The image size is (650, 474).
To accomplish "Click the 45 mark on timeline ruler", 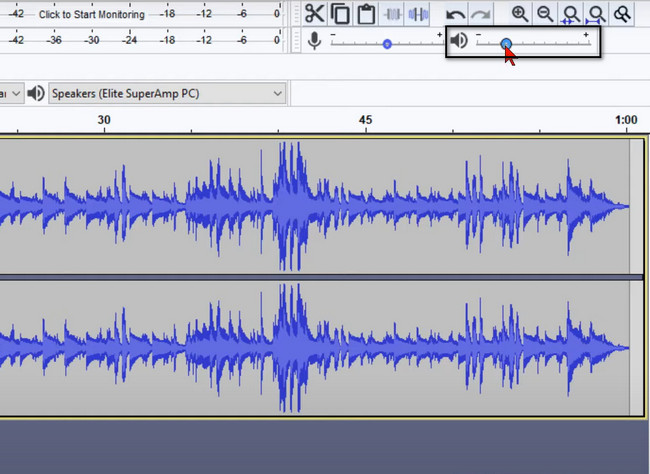I will (x=365, y=120).
